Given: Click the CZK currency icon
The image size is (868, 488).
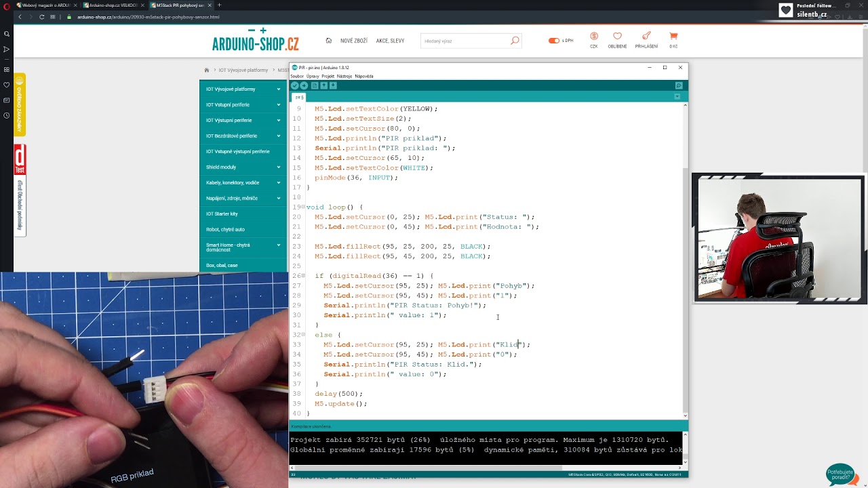Looking at the screenshot, I should coord(594,36).
